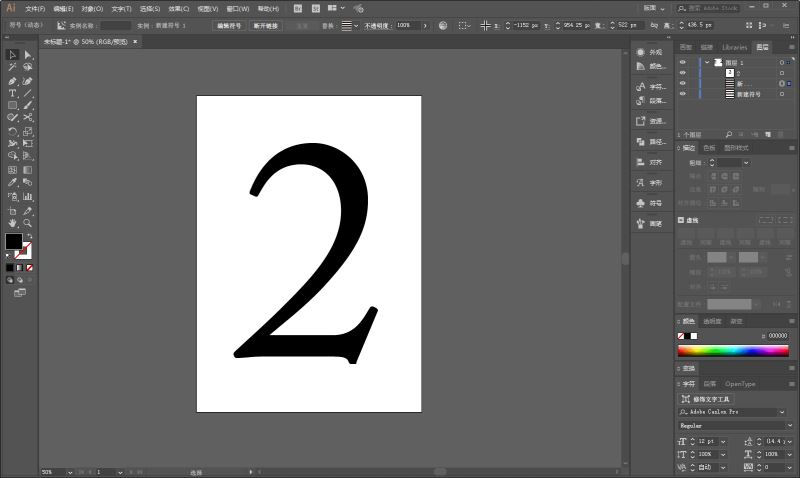Open the Bridge (Br) icon in menu bar
The image size is (800, 478).
(298, 9)
